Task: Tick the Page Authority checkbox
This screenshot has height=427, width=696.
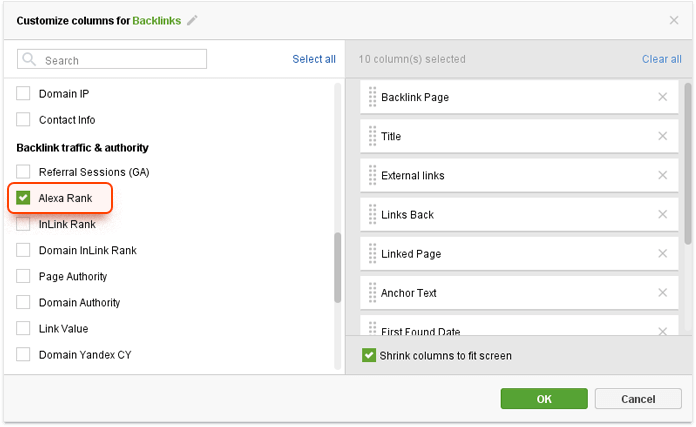Action: pyautogui.click(x=23, y=276)
